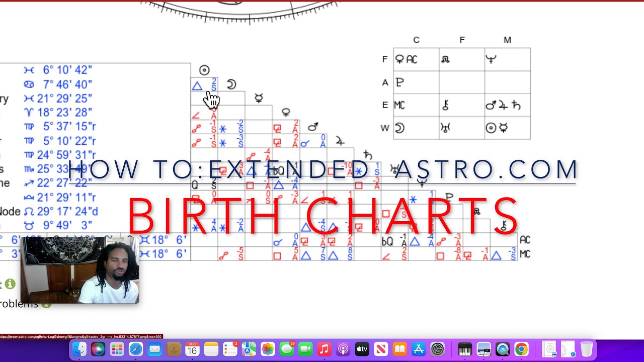Click position text 18° 23' 28"
This screenshot has height=362, width=644.
pyautogui.click(x=64, y=112)
